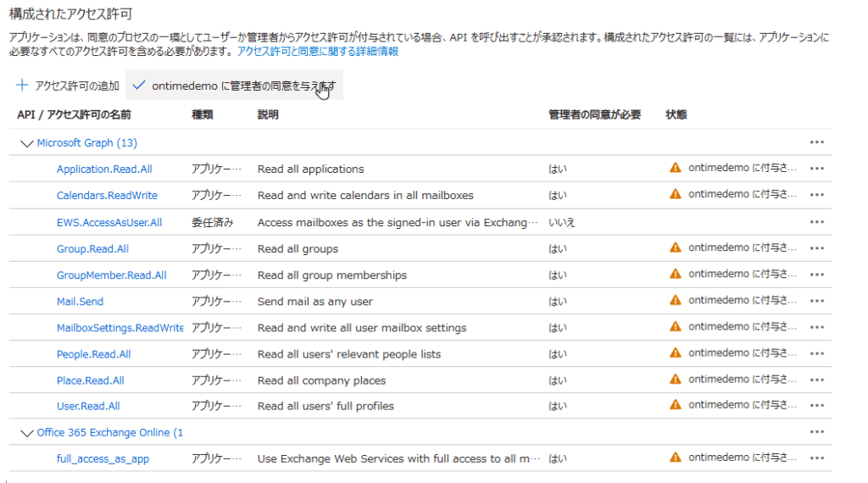Click warning icon in GroupMember.Read.All row
Viewport: 868px width, 483px height.
click(676, 274)
